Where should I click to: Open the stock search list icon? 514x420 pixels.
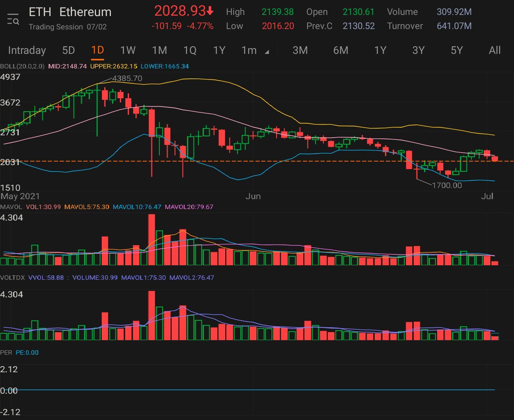point(13,19)
